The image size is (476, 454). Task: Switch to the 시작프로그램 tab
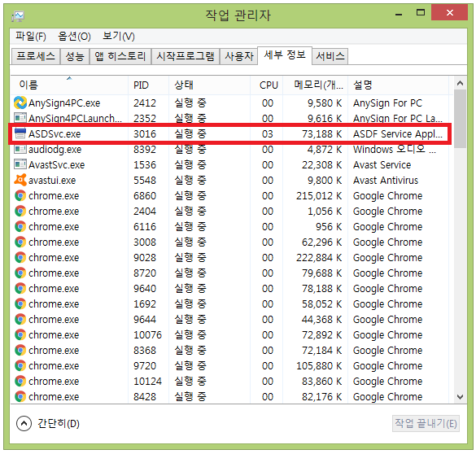(x=186, y=56)
